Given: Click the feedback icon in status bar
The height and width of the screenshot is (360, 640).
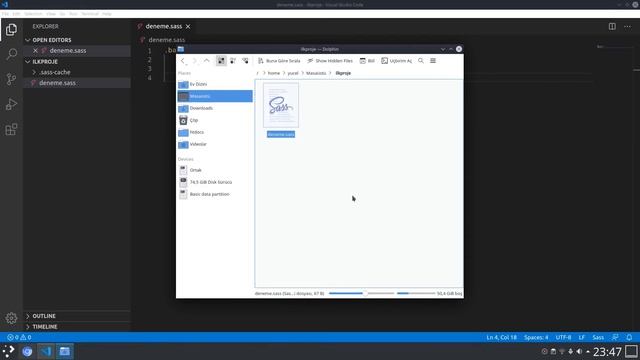Looking at the screenshot, I should pos(615,338).
